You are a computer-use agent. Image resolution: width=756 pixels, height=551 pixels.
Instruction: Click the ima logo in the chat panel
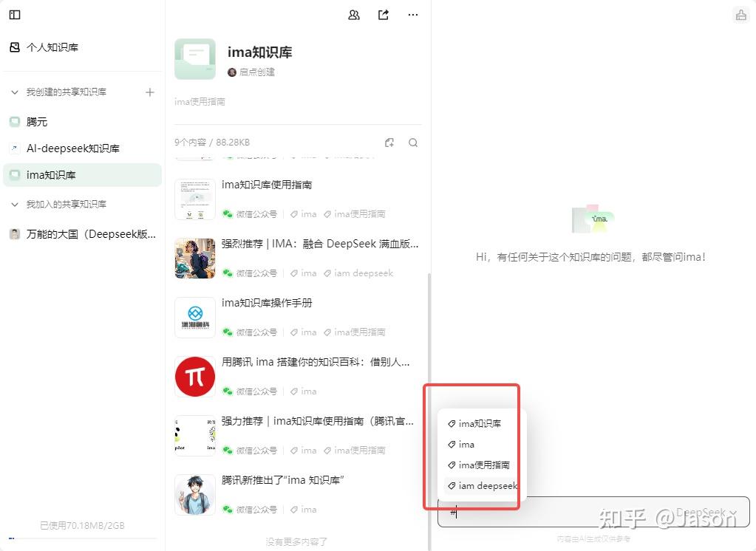tap(591, 217)
